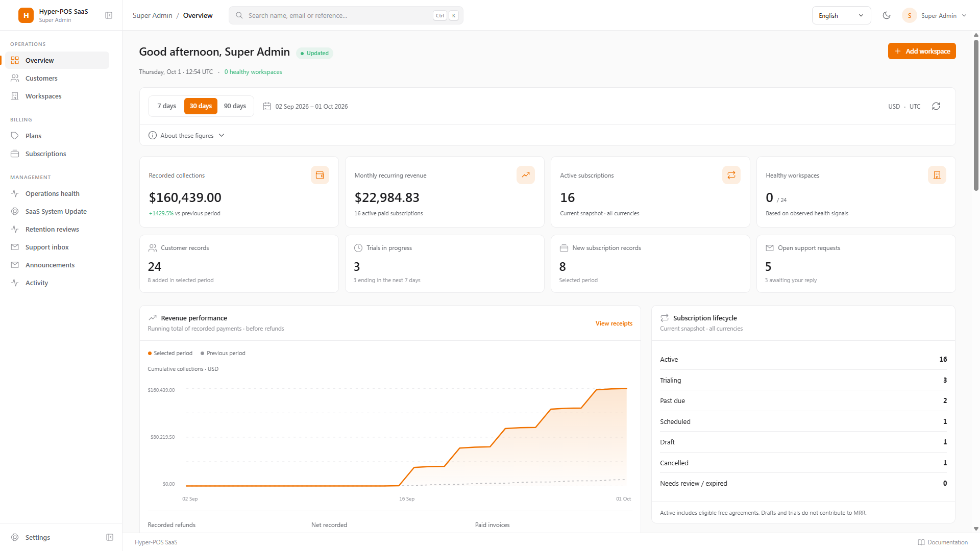Image resolution: width=980 pixels, height=551 pixels.
Task: Click the USD · UTC label
Action: coord(904,107)
